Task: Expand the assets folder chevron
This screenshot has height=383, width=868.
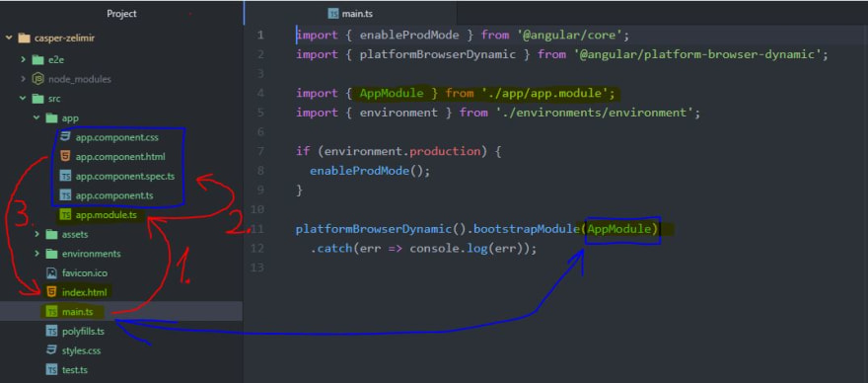Action: 36,234
